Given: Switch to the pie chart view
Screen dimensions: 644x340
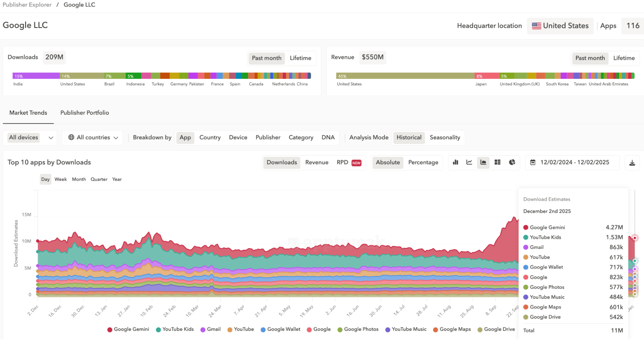Looking at the screenshot, I should [x=512, y=163].
